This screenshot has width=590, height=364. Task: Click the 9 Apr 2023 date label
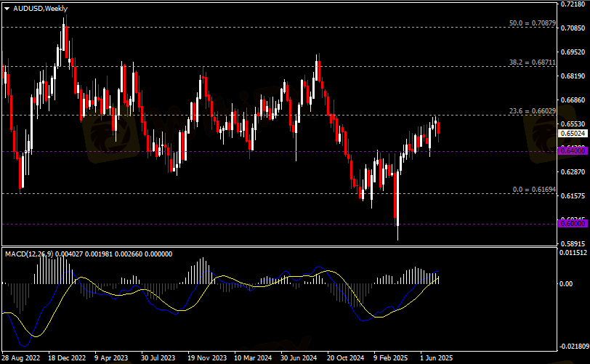click(111, 357)
